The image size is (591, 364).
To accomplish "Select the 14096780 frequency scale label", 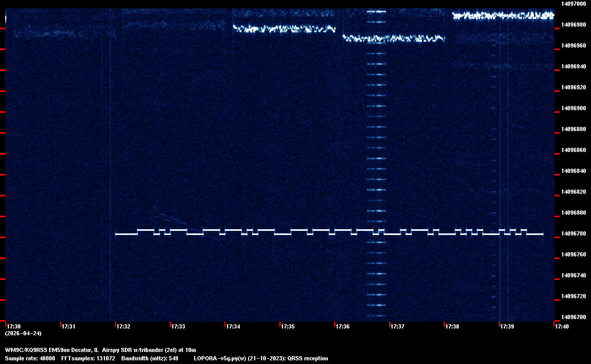I will click(573, 233).
